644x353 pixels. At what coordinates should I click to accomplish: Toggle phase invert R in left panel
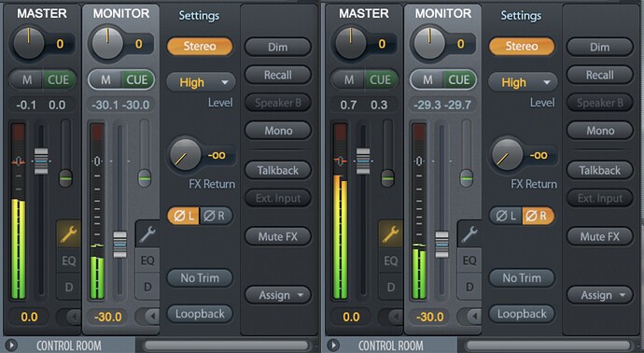216,216
